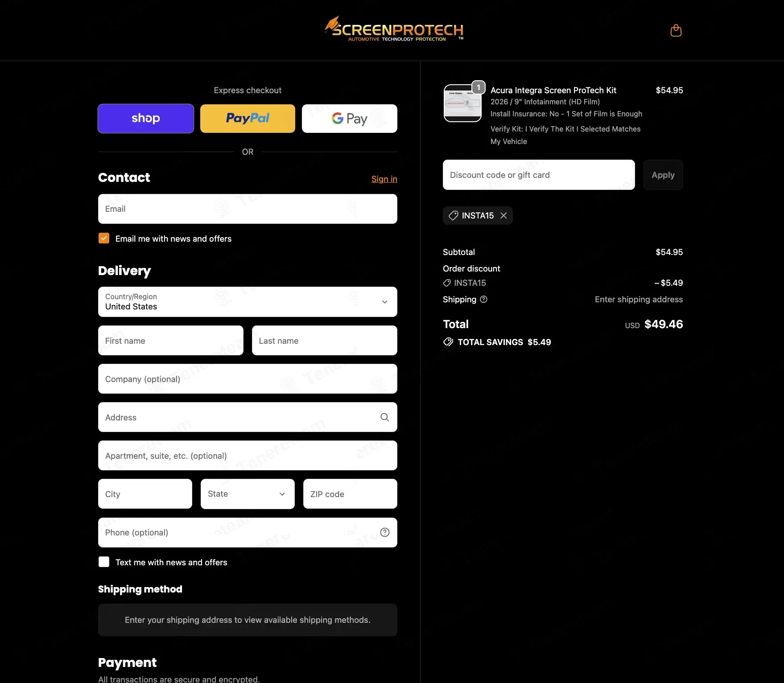Image resolution: width=784 pixels, height=683 pixels.
Task: Click the TOTAL SAVINGS $5.49 label
Action: pos(504,342)
